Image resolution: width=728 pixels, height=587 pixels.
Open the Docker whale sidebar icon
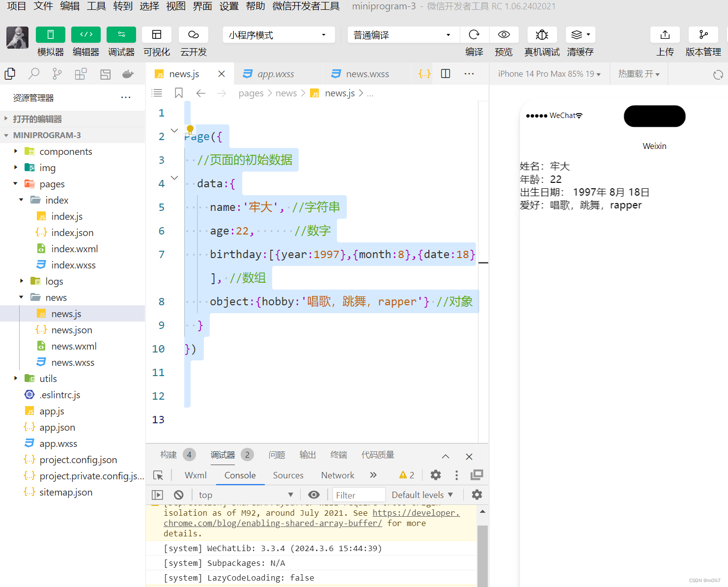pos(128,74)
